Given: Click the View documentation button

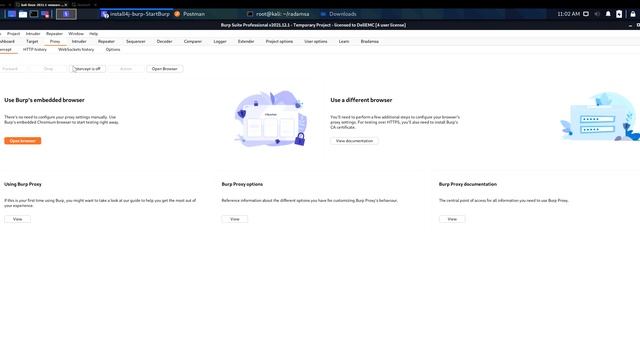Looking at the screenshot, I should pos(354,141).
